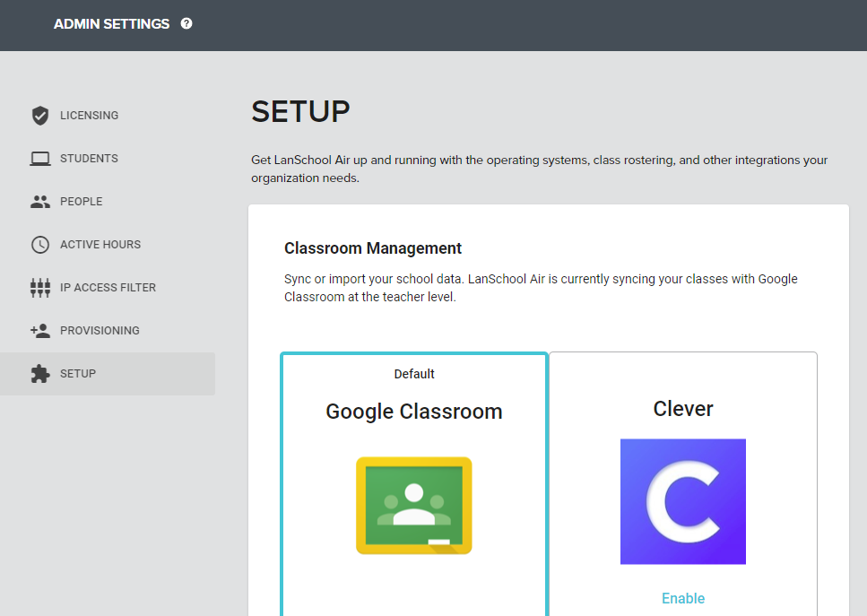Click the Students laptop icon

(x=39, y=159)
